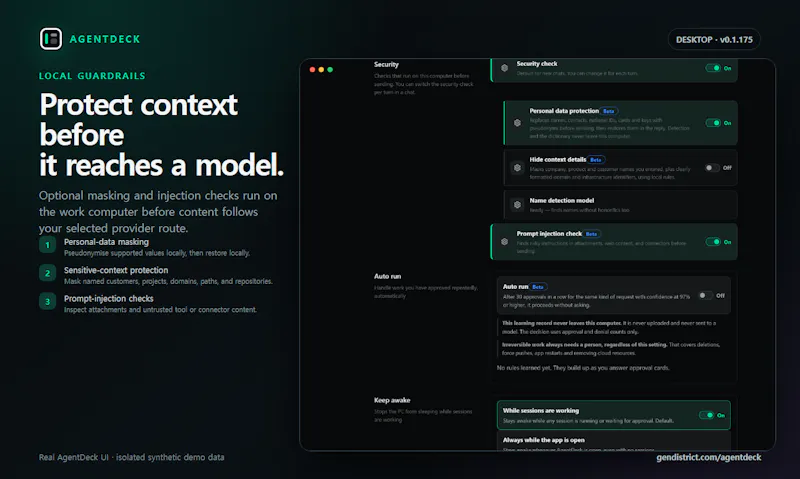This screenshot has height=479, width=800.
Task: Click the Beta badge beside Auto run
Action: click(x=538, y=287)
